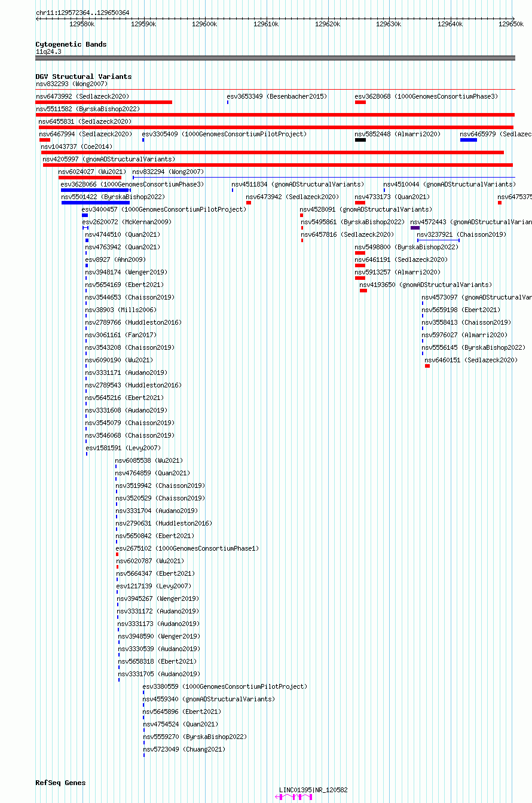Click the 129600k ruler position label
Image resolution: width=532 pixels, height=803 pixels.
[x=204, y=24]
